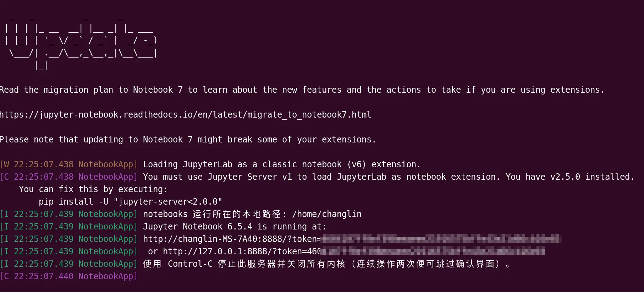Click the /home/changlin path text

click(326, 214)
